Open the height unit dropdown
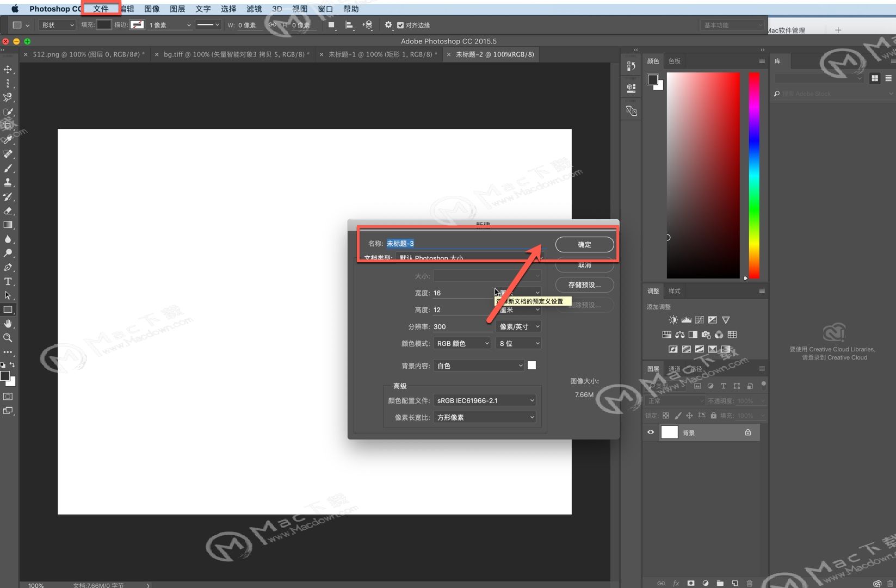The width and height of the screenshot is (896, 588). [x=518, y=310]
